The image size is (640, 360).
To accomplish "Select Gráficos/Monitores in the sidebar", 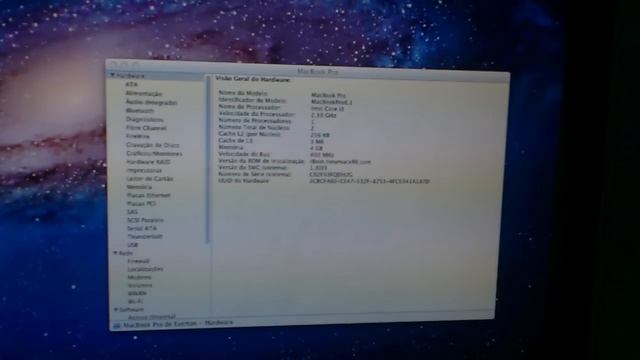I will 154,153.
